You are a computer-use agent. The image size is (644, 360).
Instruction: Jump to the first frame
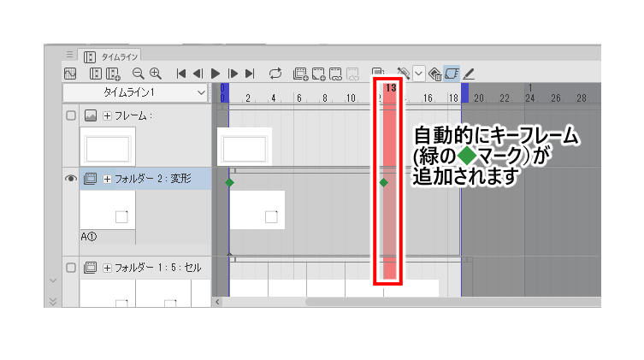coord(181,74)
